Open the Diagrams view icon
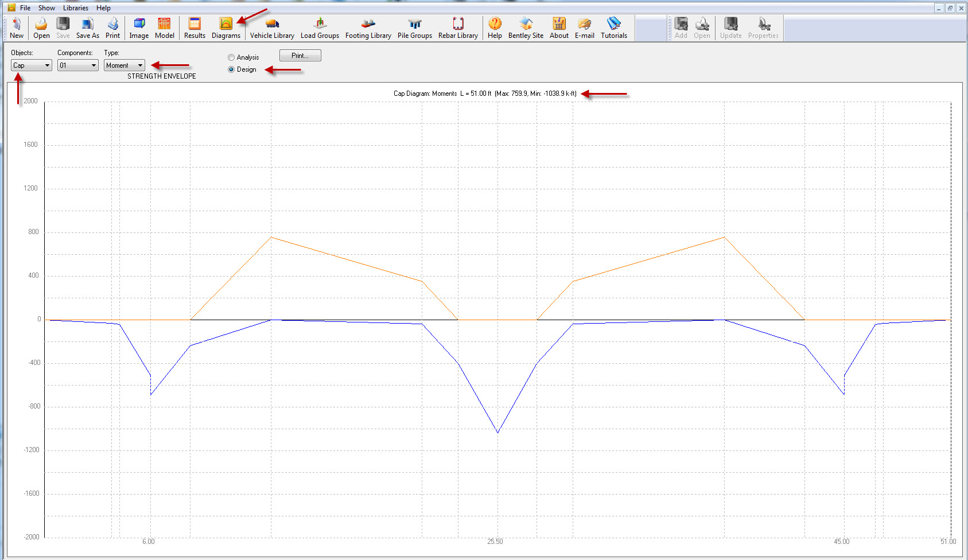The width and height of the screenshot is (968, 560). 226,28
